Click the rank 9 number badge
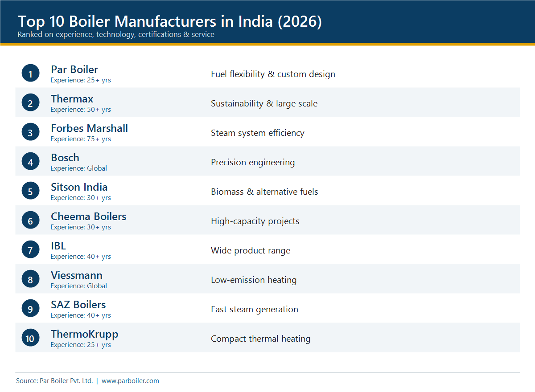Screen dimensions: 535x392 pyautogui.click(x=30, y=309)
